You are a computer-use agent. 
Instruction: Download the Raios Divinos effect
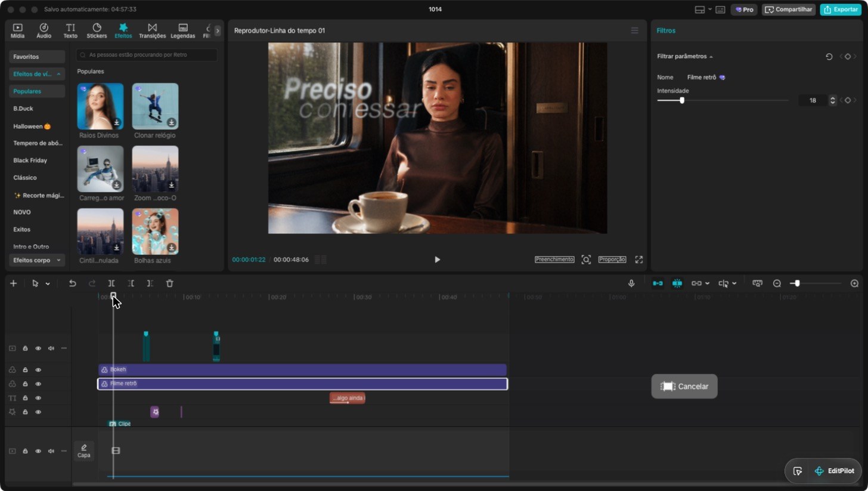(x=117, y=122)
